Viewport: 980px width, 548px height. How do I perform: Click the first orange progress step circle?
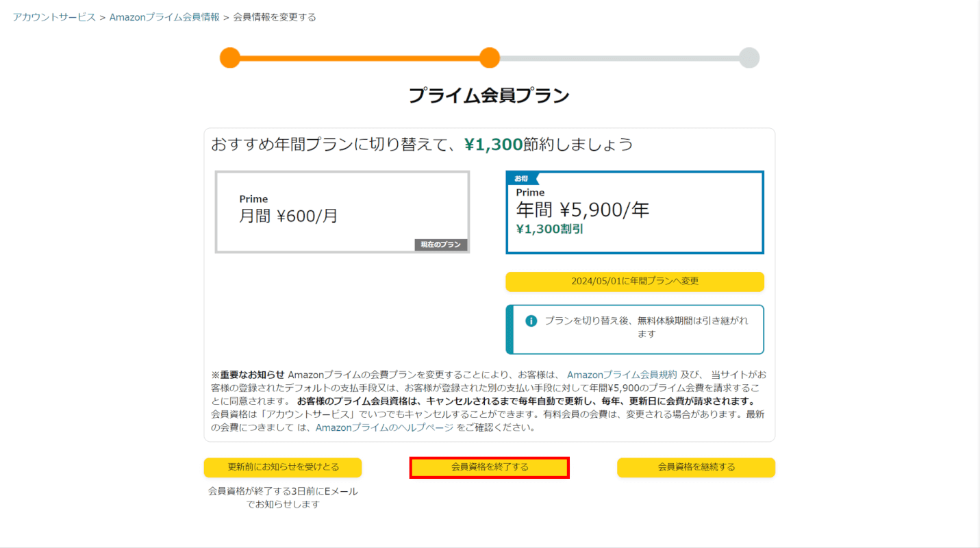(x=230, y=58)
